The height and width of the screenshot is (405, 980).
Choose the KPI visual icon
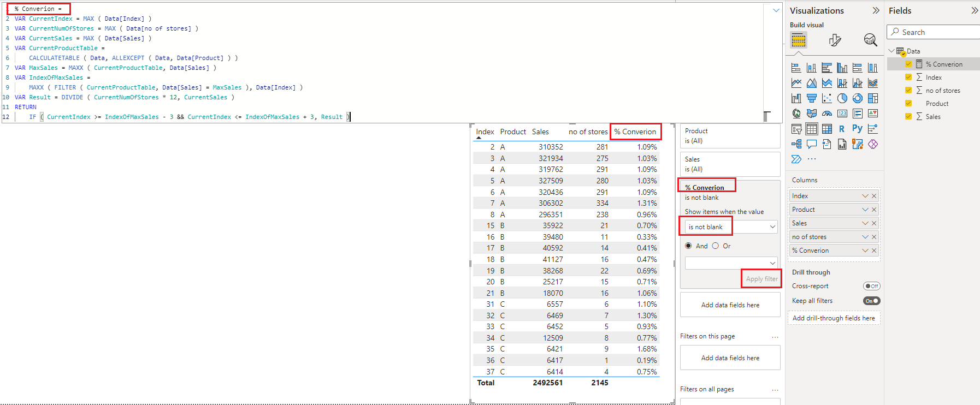(x=872, y=114)
